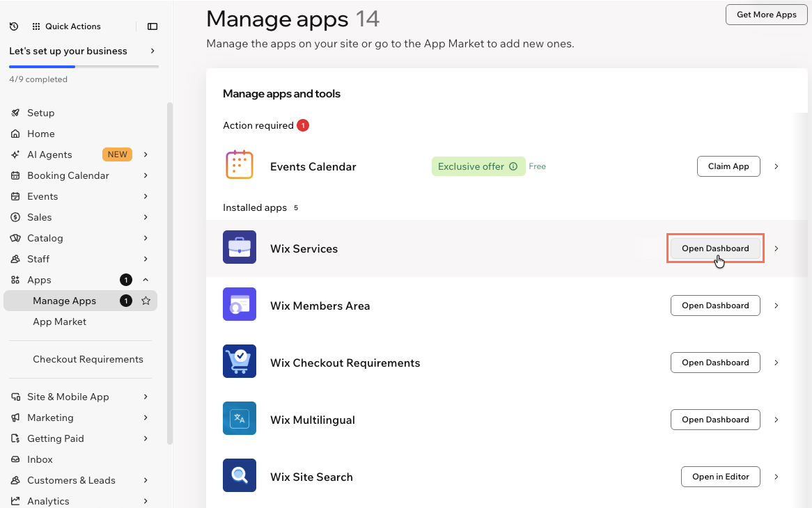
Task: Open the Inbox menu item
Action: point(40,459)
